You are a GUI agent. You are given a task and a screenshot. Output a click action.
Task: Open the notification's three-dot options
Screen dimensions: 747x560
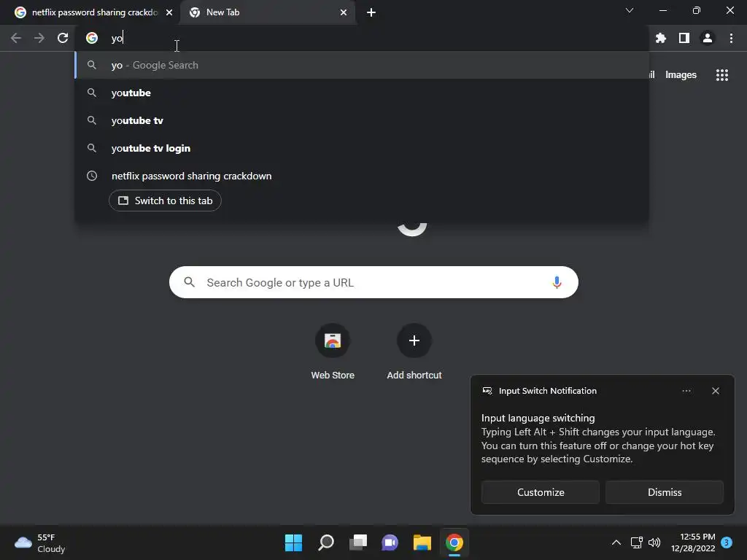(686, 391)
